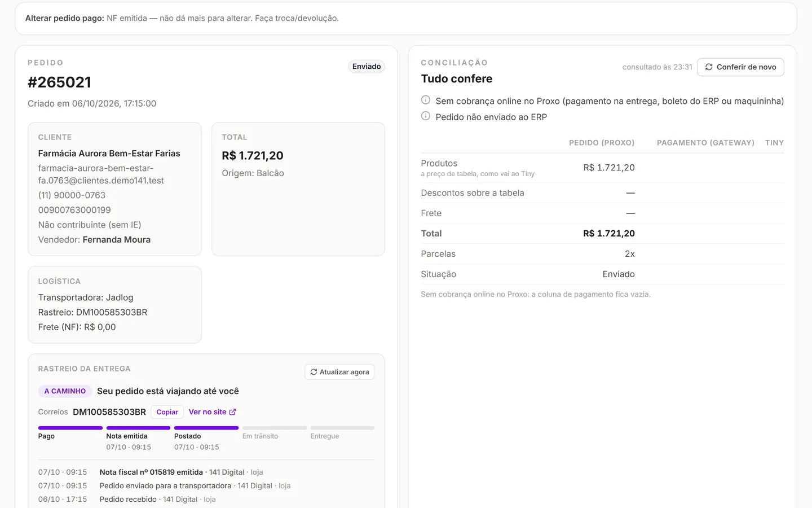Click the 'Enviado' status badge
The image size is (812, 508).
pos(367,67)
